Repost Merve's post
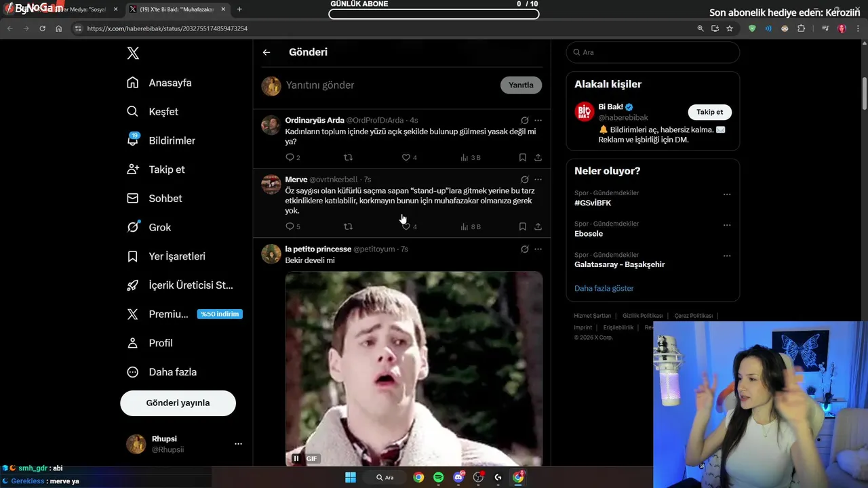The height and width of the screenshot is (488, 868). pos(348,226)
